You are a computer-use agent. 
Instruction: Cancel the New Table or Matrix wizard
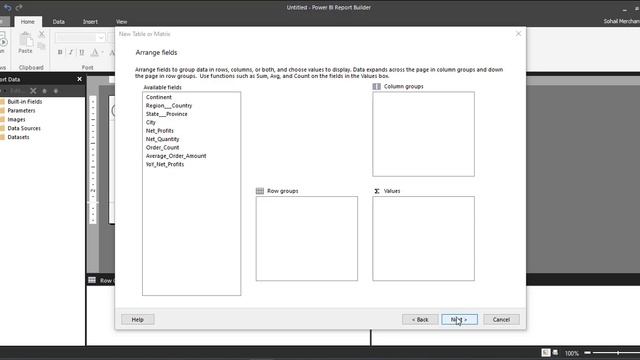pyautogui.click(x=501, y=320)
